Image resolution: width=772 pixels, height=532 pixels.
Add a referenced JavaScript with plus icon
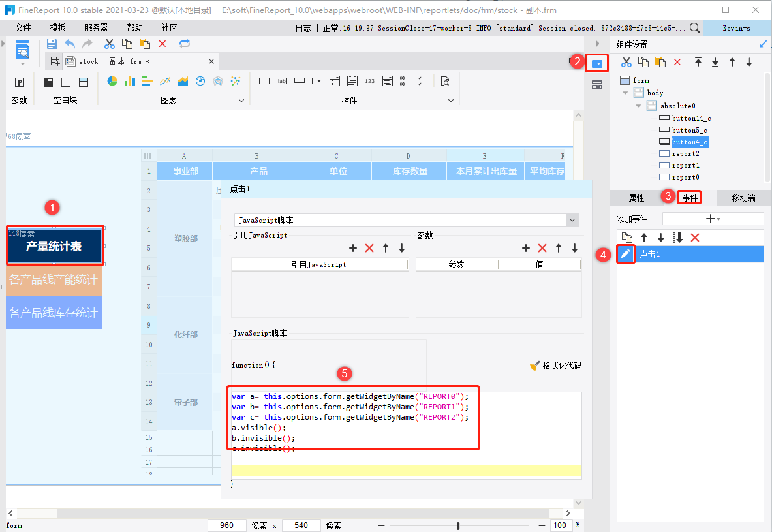point(353,248)
